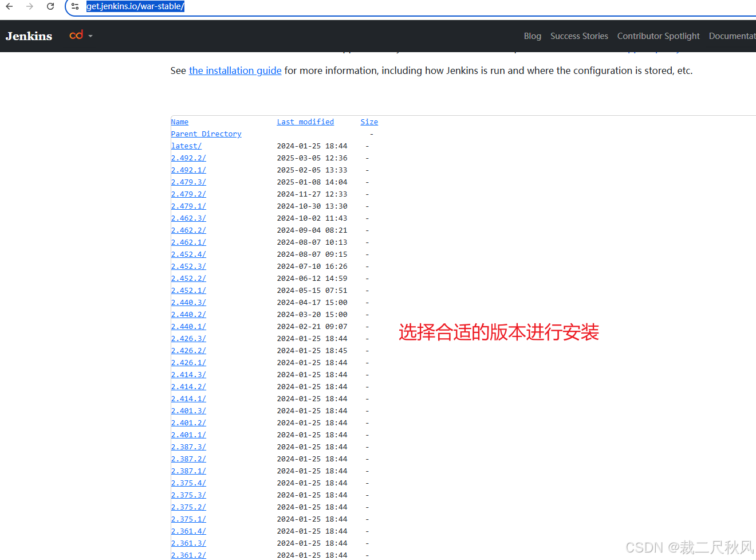Screen dimensions: 756x560
Task: Open the 2.452.2/ version folder
Action: tap(188, 279)
